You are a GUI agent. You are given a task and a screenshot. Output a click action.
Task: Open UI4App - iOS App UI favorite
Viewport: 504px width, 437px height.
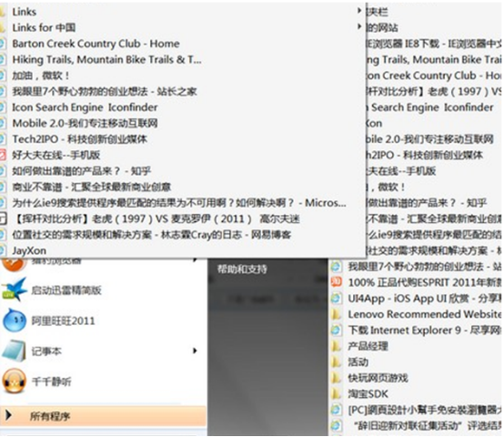(424, 299)
